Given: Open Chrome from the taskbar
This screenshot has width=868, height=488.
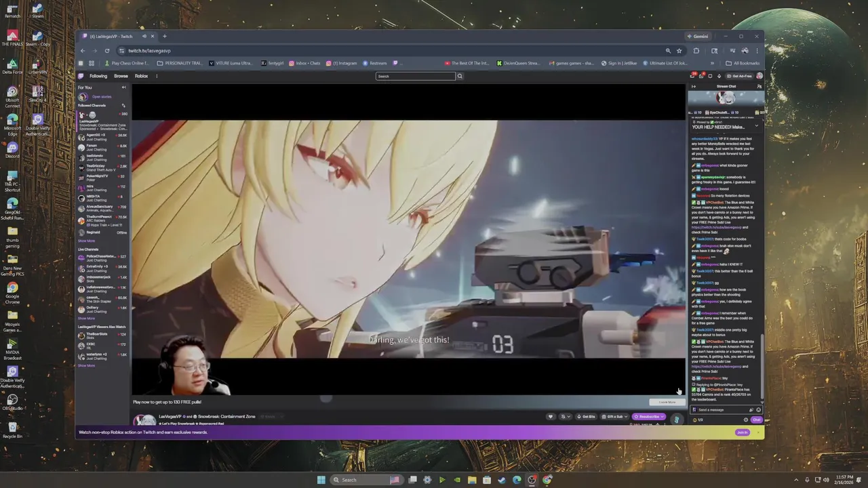Looking at the screenshot, I should coord(547,480).
